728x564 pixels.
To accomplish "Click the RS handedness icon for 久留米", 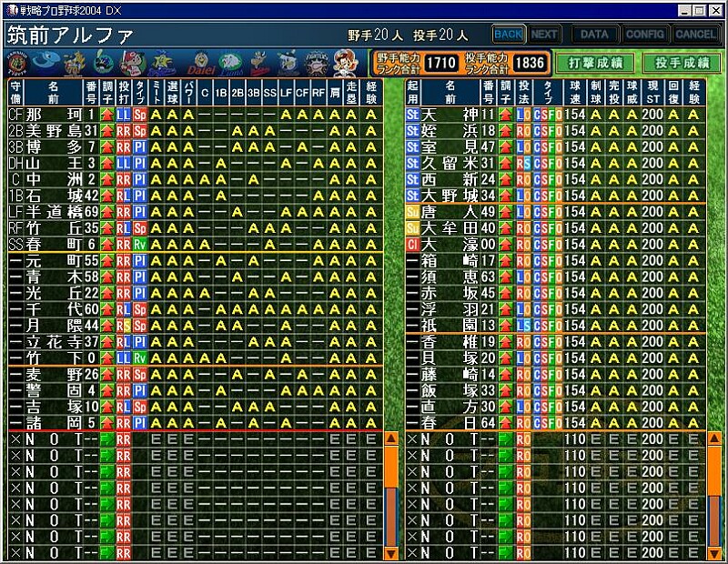I will pos(524,164).
